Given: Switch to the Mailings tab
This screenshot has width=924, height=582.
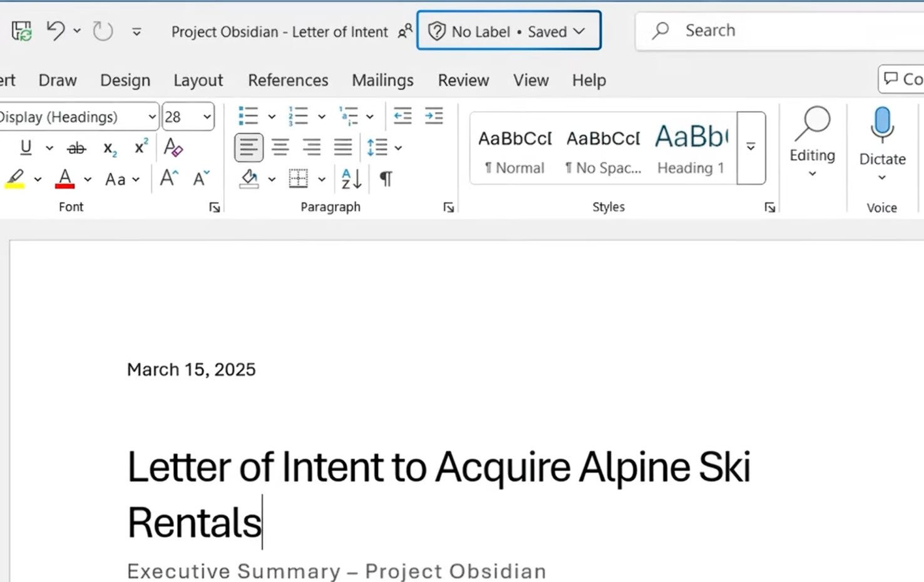Looking at the screenshot, I should pyautogui.click(x=382, y=80).
